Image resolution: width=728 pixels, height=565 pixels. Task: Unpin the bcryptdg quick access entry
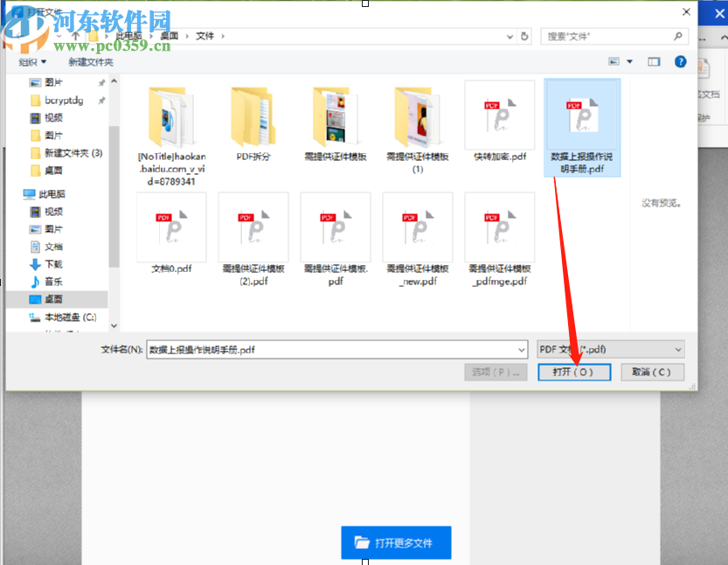[102, 101]
